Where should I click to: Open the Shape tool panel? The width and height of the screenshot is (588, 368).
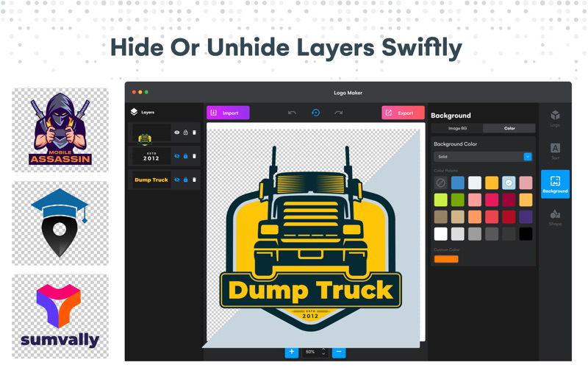coord(555,217)
